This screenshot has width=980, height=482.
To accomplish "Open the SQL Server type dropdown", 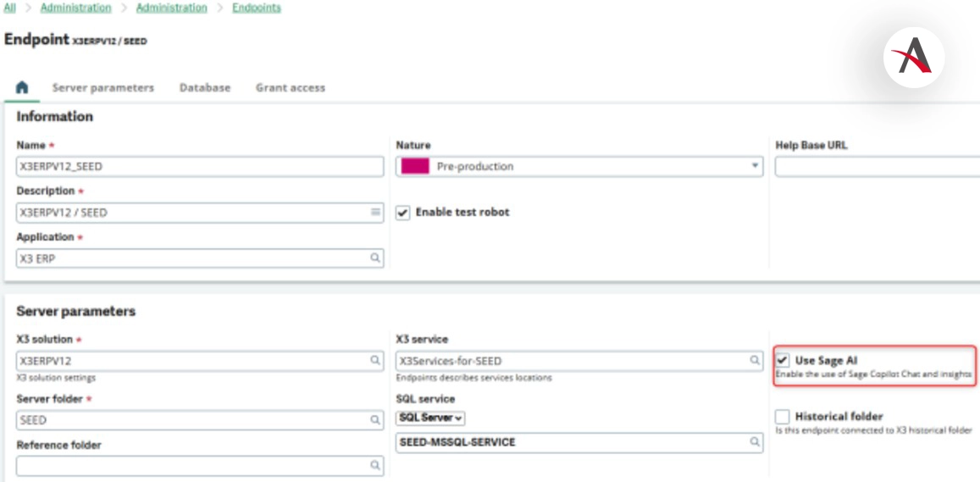I will click(x=431, y=418).
